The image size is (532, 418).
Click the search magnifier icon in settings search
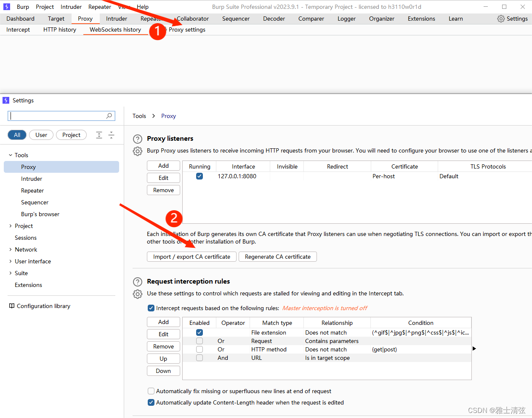pyautogui.click(x=109, y=115)
